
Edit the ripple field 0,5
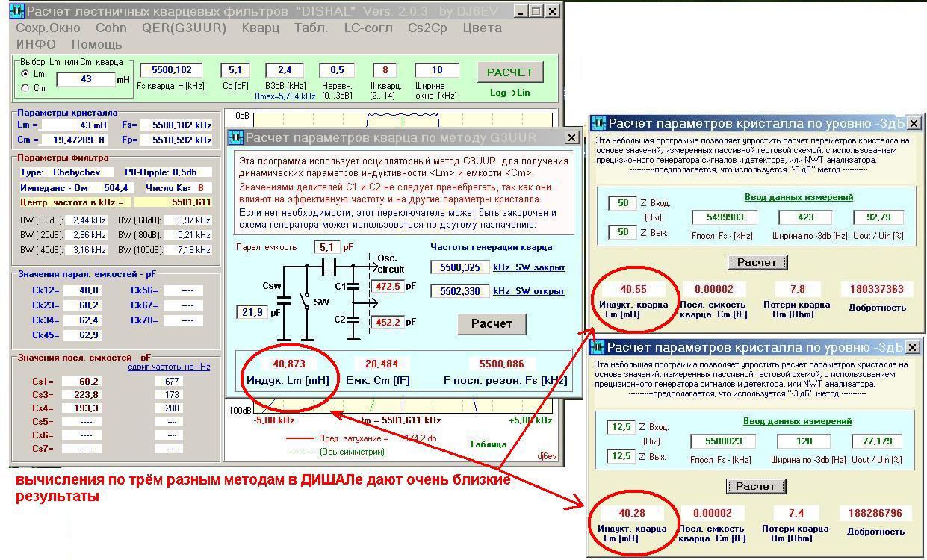[x=337, y=70]
